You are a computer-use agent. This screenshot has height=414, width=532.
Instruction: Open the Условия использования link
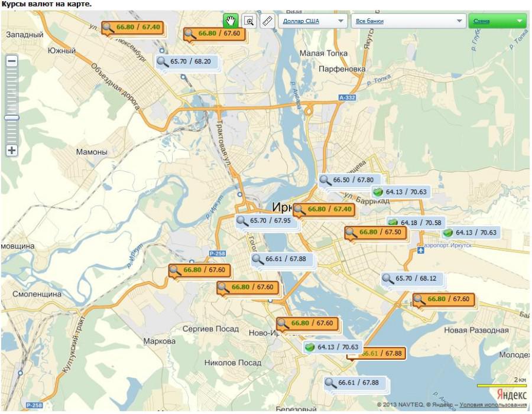(x=493, y=405)
